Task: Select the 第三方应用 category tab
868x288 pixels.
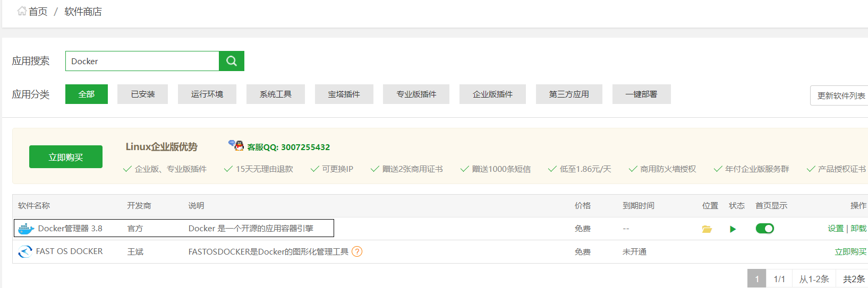Action: [x=569, y=94]
